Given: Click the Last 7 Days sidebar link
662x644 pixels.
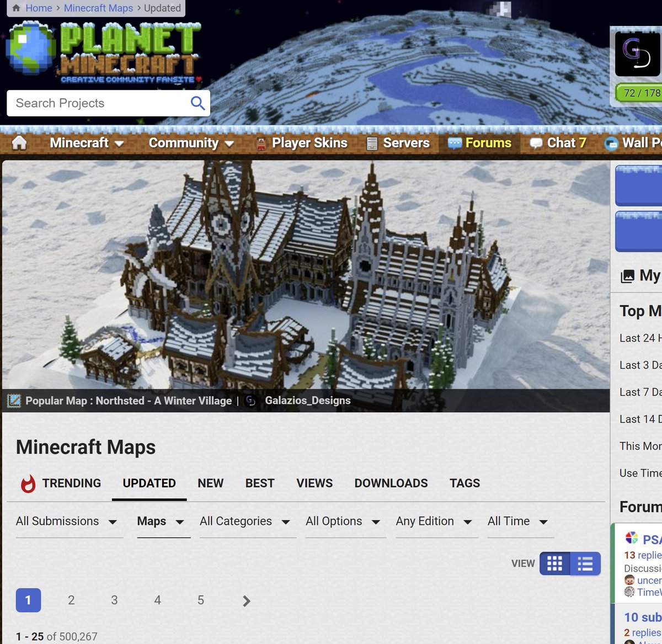Looking at the screenshot, I should [640, 392].
